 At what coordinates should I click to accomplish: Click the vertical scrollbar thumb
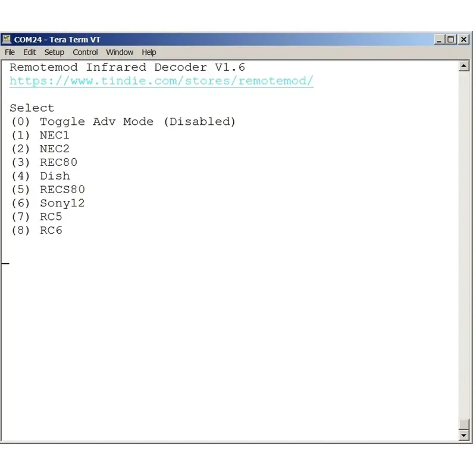[464, 424]
